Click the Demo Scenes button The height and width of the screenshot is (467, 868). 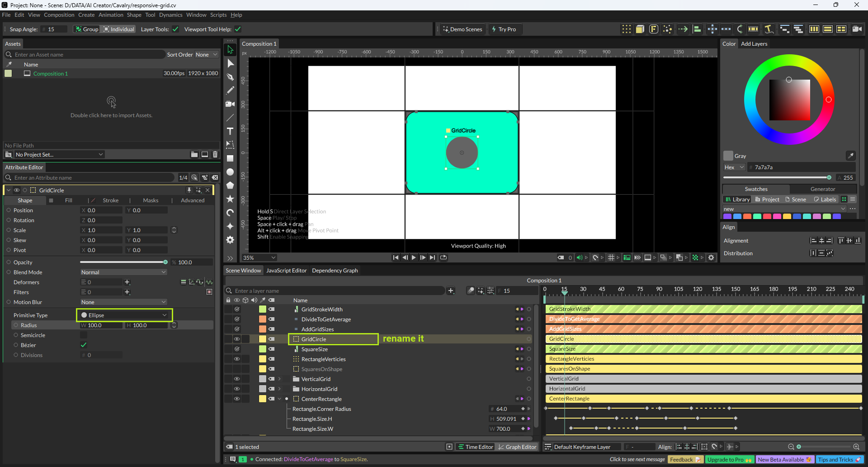pos(462,29)
